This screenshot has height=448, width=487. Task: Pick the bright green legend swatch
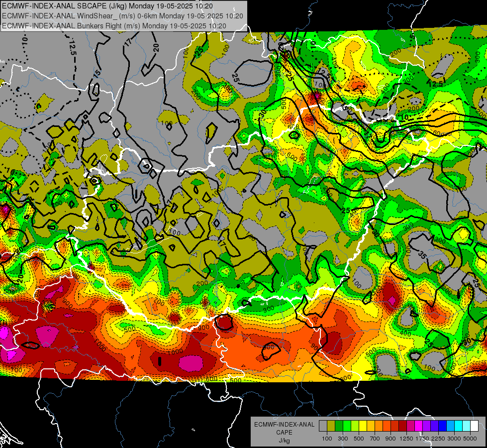347,426
